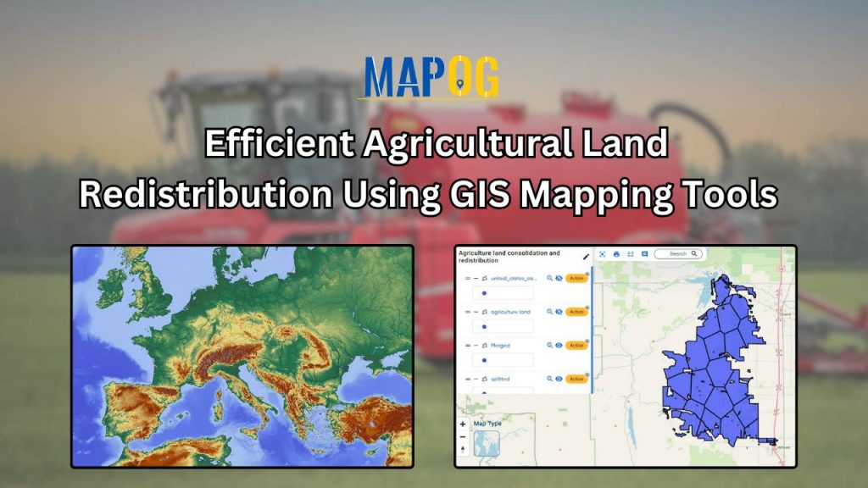The width and height of the screenshot is (868, 488).
Task: Click the Action button for agriculture land
Action: pos(576,312)
